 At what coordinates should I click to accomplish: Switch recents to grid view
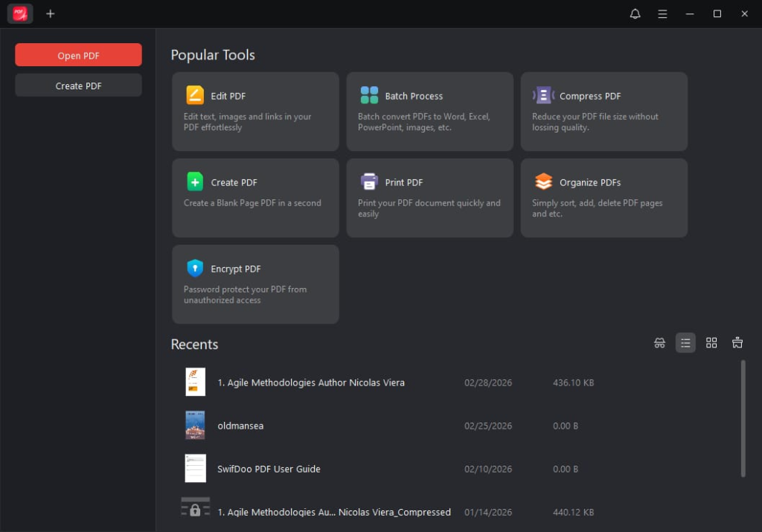(711, 342)
